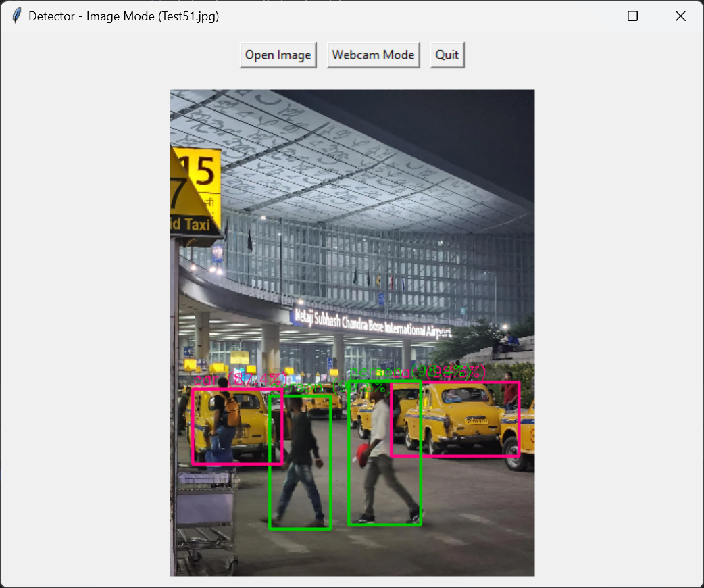Switch to Webcam Mode
The image size is (704, 588).
373,55
